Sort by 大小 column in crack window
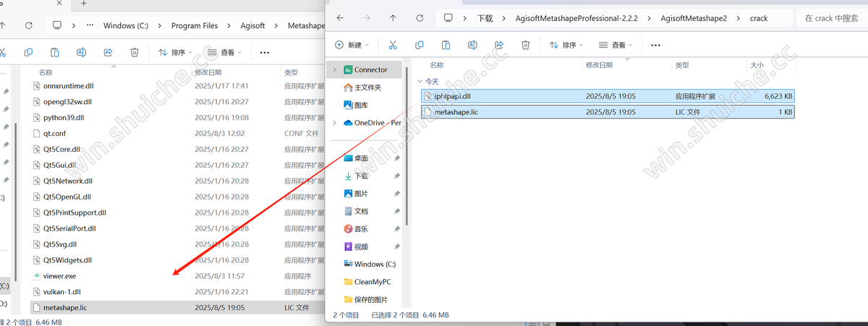The width and height of the screenshot is (868, 326). pos(757,65)
